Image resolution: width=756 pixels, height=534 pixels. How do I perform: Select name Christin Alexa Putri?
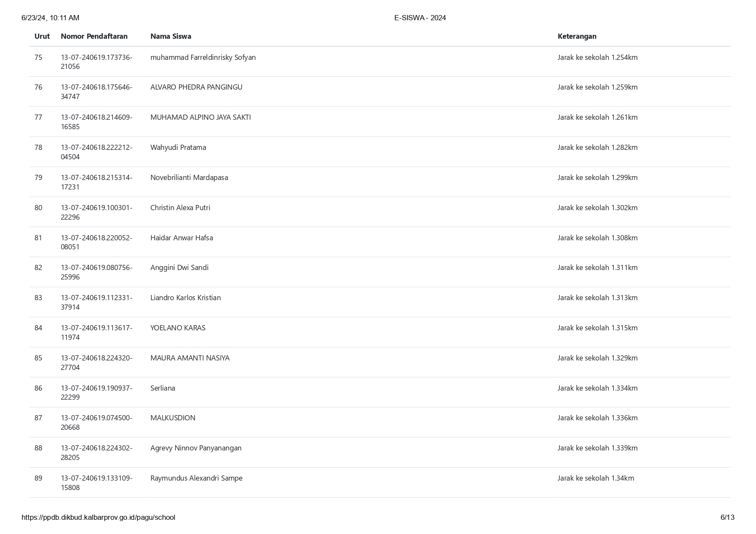(180, 208)
